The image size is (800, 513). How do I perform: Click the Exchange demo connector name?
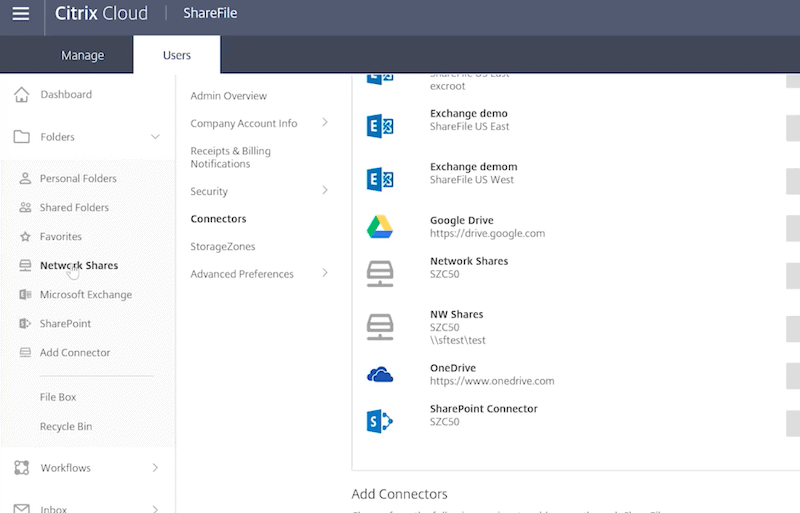tap(469, 113)
